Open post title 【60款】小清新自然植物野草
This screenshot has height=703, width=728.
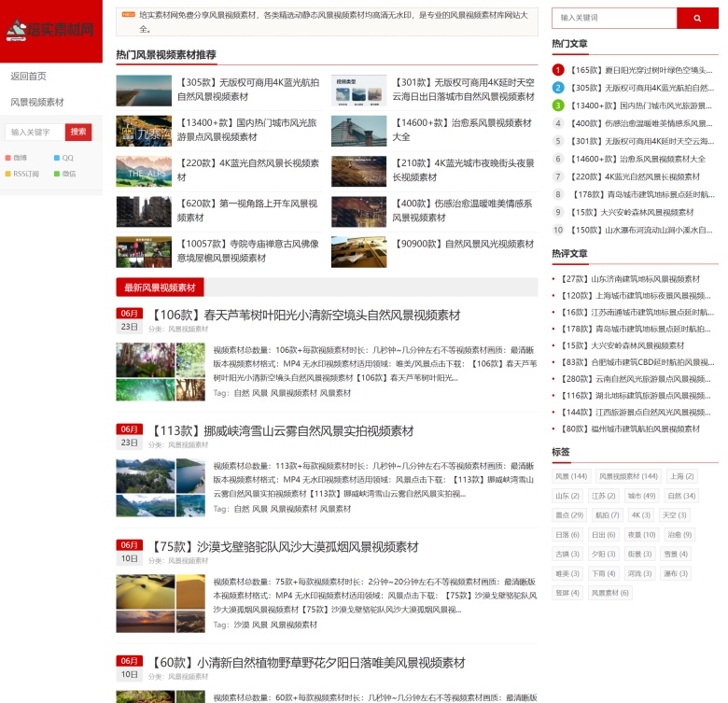[x=308, y=663]
